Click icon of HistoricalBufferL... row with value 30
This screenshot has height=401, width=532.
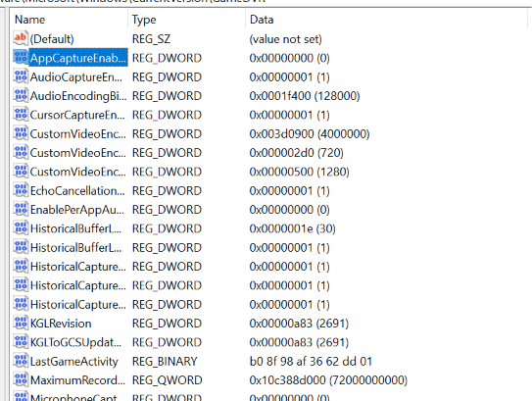[21, 228]
